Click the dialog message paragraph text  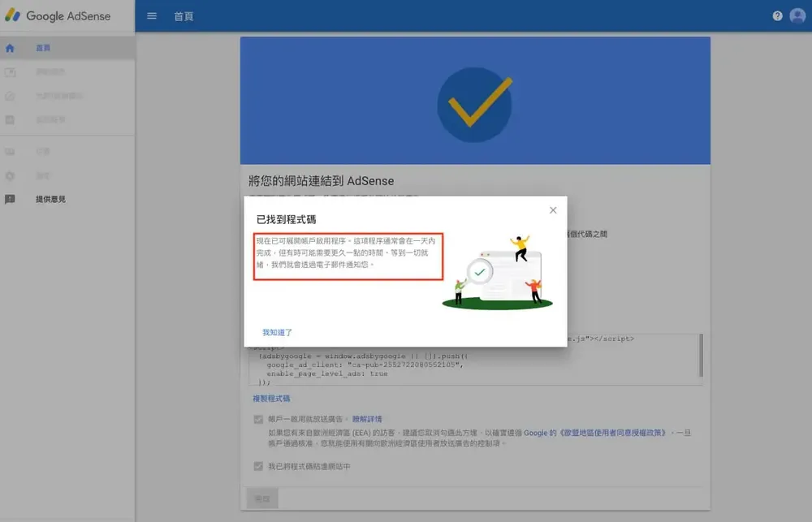click(x=346, y=252)
